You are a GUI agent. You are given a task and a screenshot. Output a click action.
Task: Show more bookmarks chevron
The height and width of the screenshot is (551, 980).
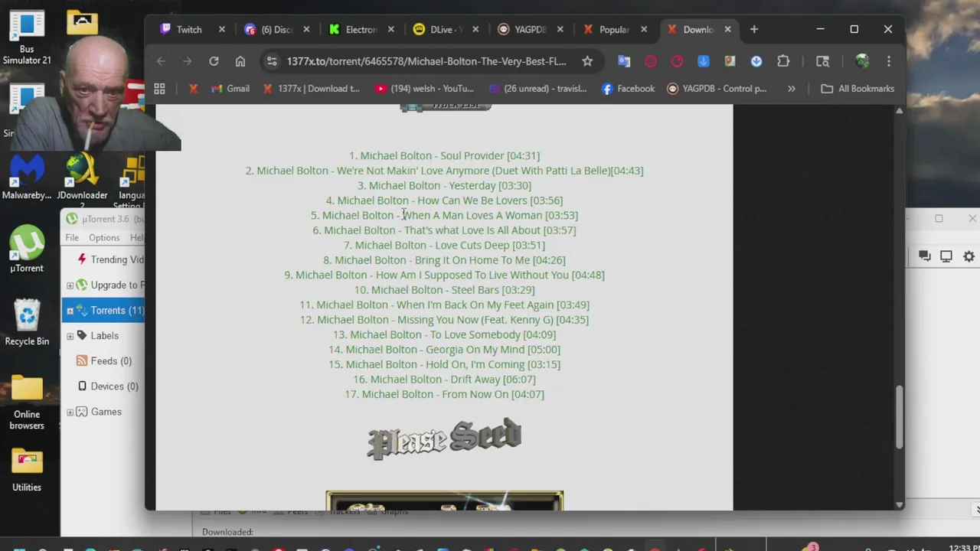792,89
